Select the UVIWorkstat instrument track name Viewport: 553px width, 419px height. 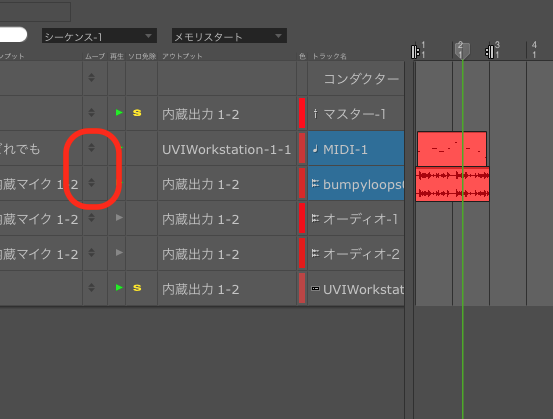coord(363,290)
